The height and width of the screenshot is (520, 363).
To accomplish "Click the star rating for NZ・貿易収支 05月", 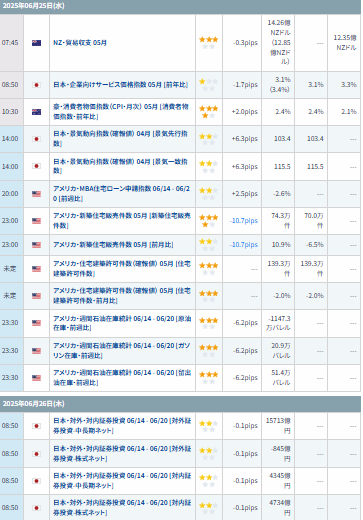I will (x=209, y=43).
